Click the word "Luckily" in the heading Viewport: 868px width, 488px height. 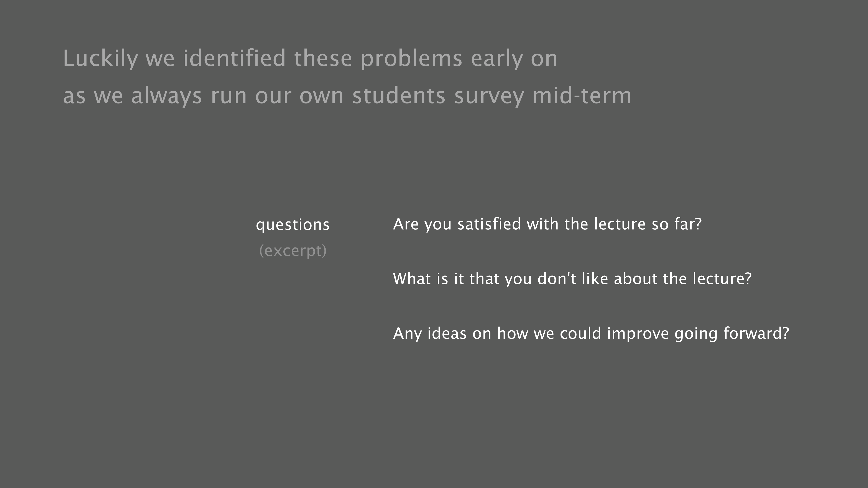(100, 58)
